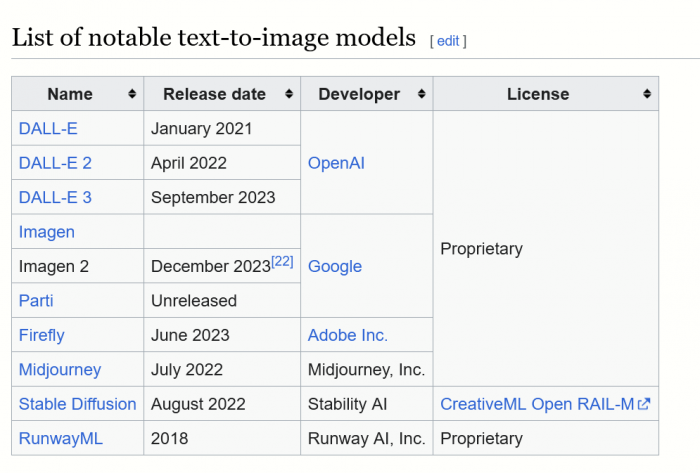Screen dimensions: 700x473
Task: Open the edit section link
Action: pyautogui.click(x=448, y=41)
